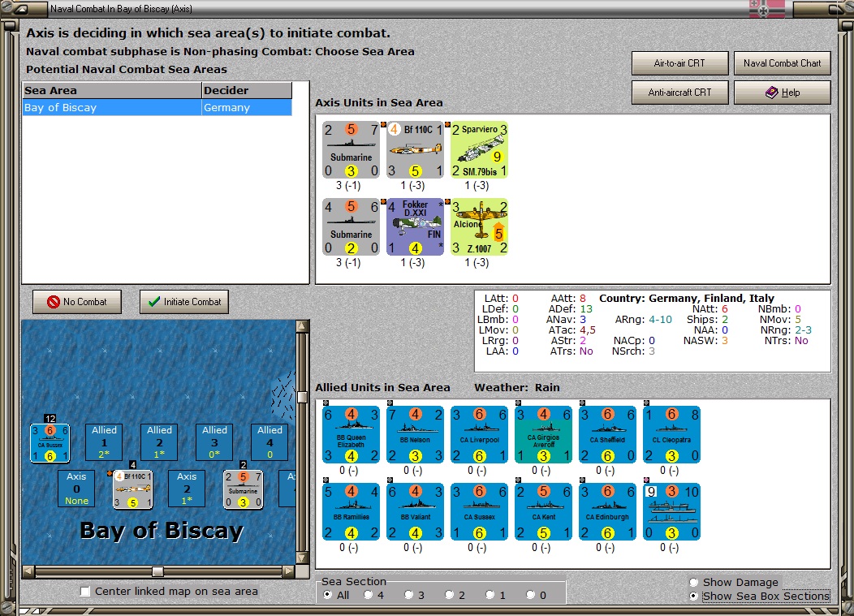Open the Air-to-air CRT chart
Screen dimensions: 854x616
(x=679, y=63)
